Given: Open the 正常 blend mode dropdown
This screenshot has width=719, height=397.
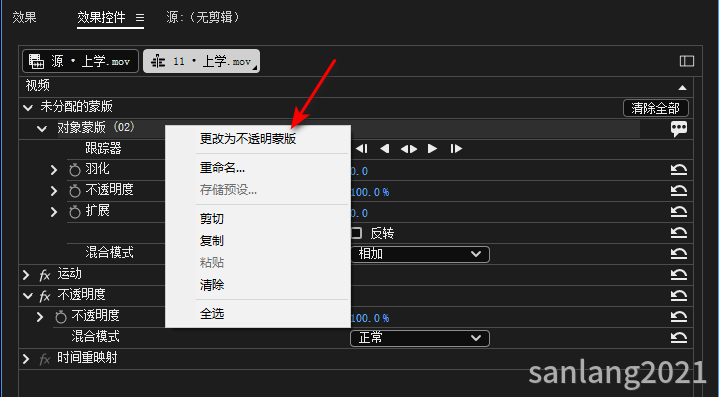Looking at the screenshot, I should pos(420,338).
